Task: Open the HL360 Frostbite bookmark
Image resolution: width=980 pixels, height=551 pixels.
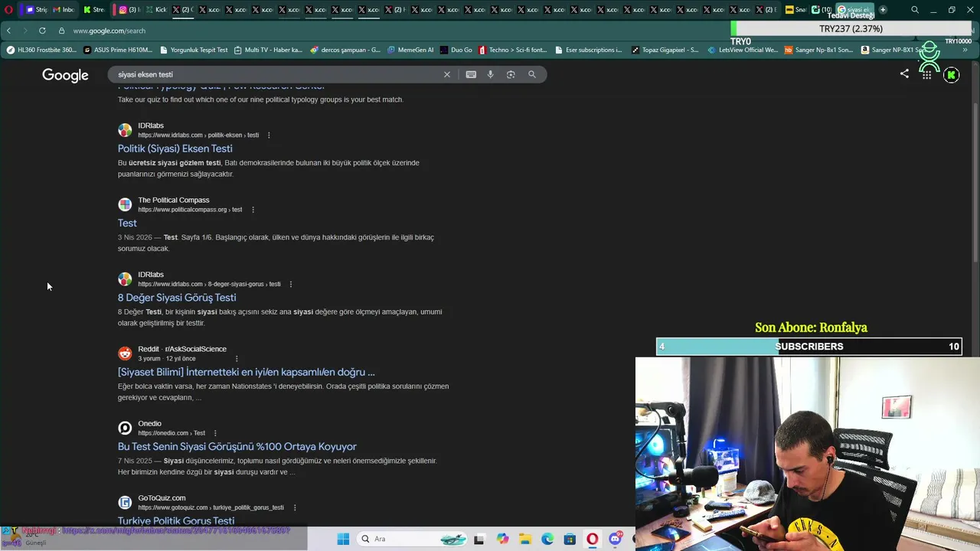Action: pos(41,50)
